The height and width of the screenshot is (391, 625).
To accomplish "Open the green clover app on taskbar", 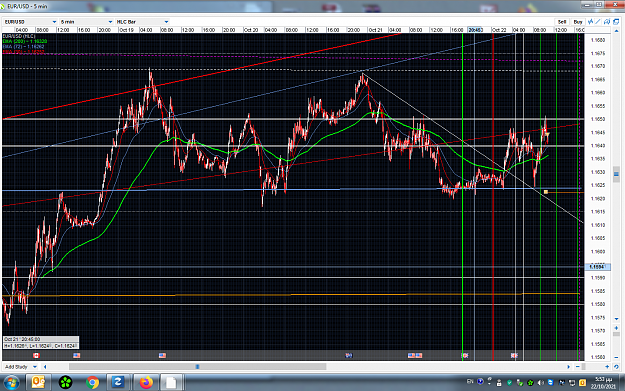I will click(65, 383).
